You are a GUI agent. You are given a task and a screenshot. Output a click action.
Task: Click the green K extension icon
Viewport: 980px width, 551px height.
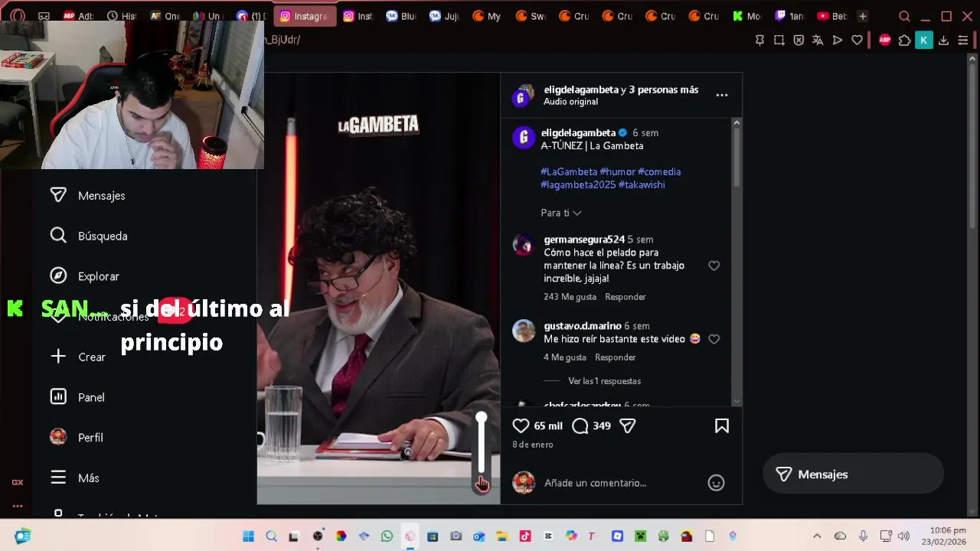pyautogui.click(x=924, y=40)
